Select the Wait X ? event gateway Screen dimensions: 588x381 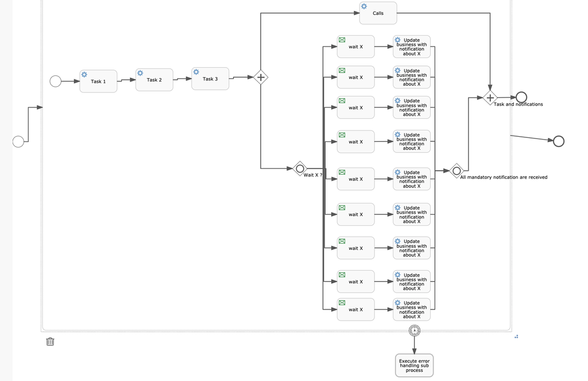(x=300, y=168)
